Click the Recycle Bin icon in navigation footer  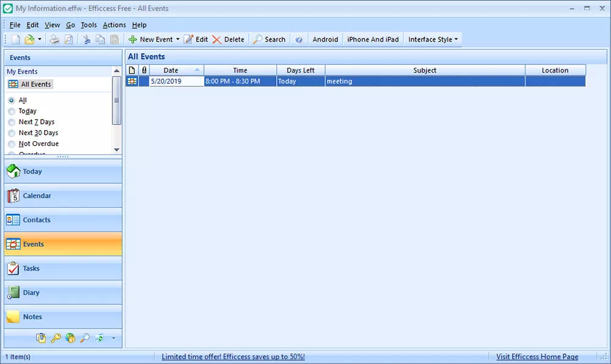click(x=100, y=338)
